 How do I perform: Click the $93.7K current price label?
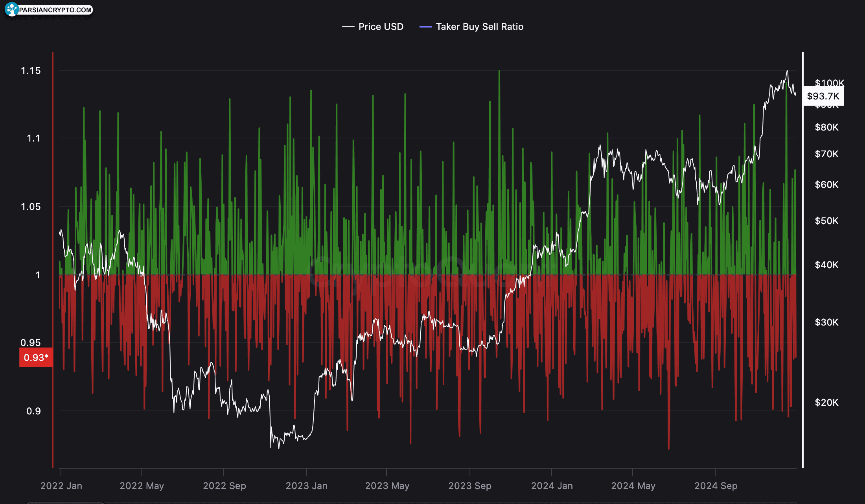click(823, 96)
